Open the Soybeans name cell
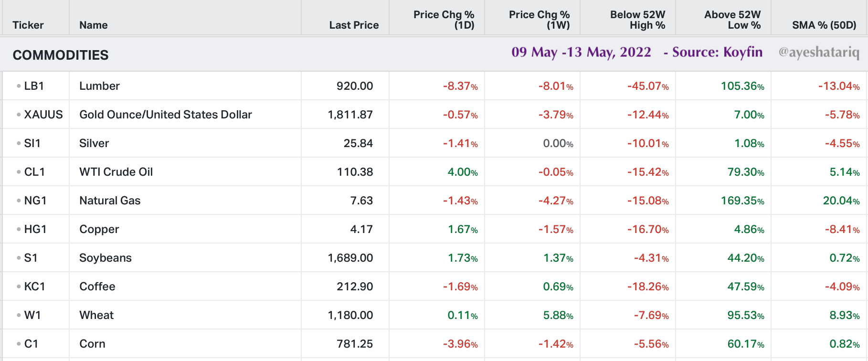This screenshot has height=361, width=868. (106, 258)
